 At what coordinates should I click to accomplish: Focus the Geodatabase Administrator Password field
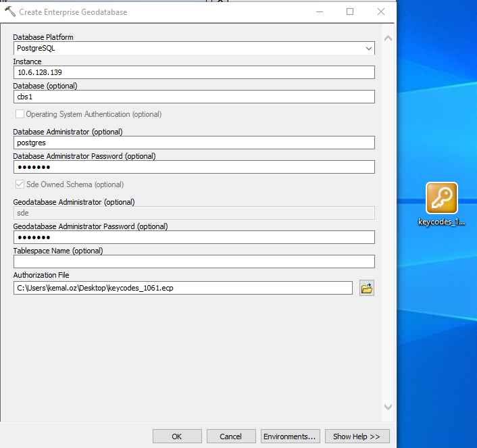coord(194,237)
